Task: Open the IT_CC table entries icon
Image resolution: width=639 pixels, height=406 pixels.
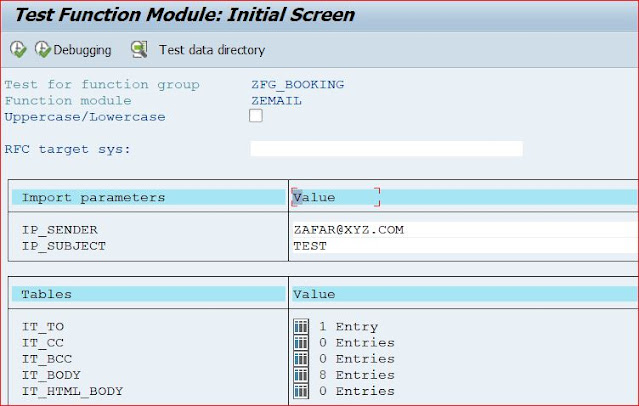Action: point(301,342)
